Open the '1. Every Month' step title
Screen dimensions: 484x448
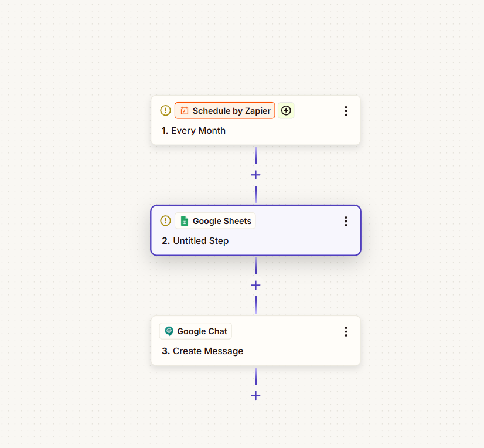coord(193,131)
